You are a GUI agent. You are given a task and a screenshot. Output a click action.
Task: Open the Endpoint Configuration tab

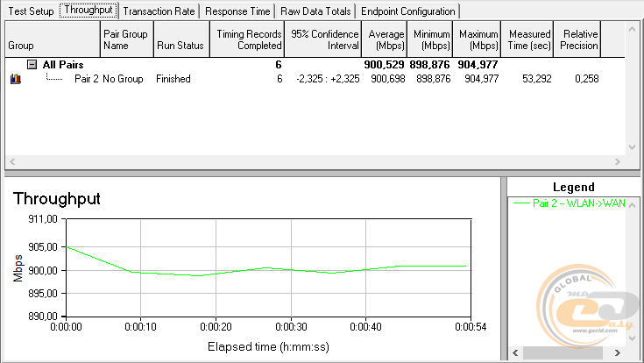click(x=407, y=11)
